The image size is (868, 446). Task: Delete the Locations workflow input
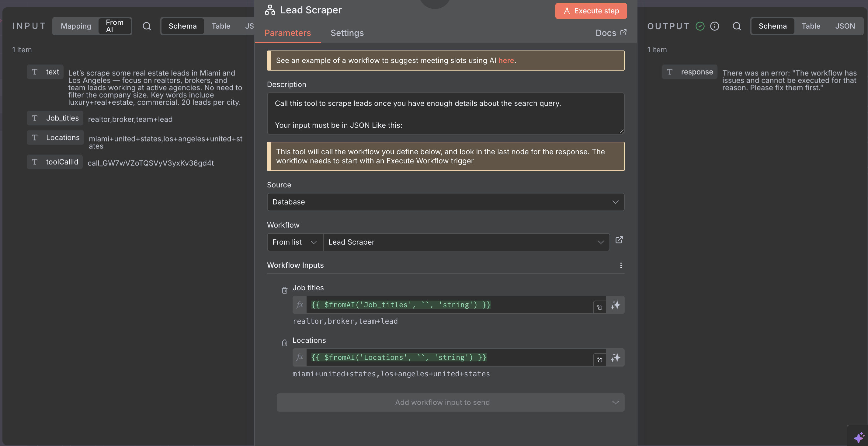click(x=284, y=343)
